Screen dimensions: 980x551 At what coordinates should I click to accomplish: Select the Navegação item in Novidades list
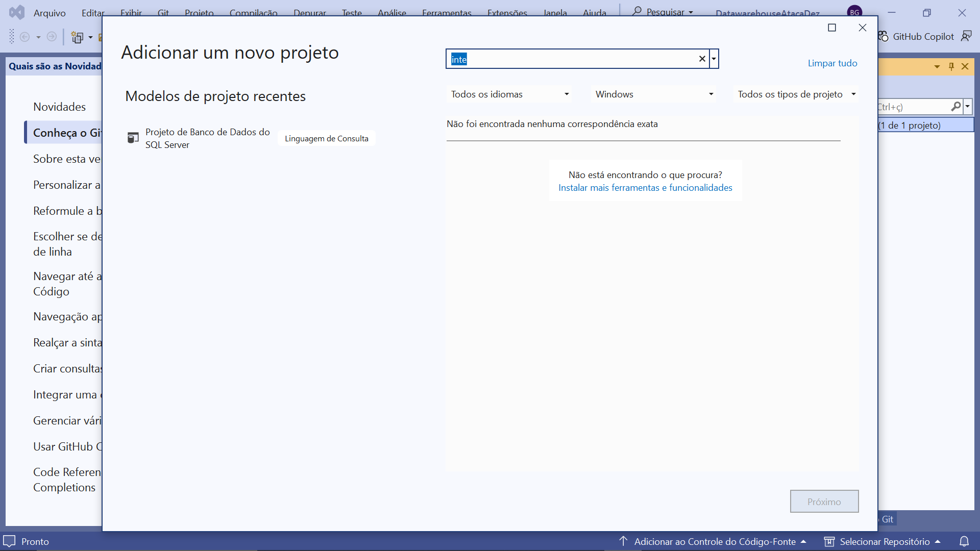click(66, 316)
